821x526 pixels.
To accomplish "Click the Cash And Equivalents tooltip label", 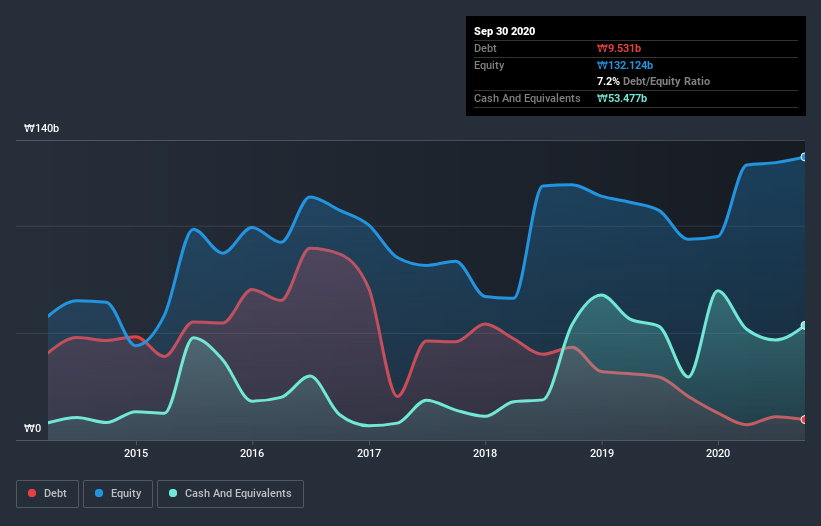I will [x=527, y=98].
